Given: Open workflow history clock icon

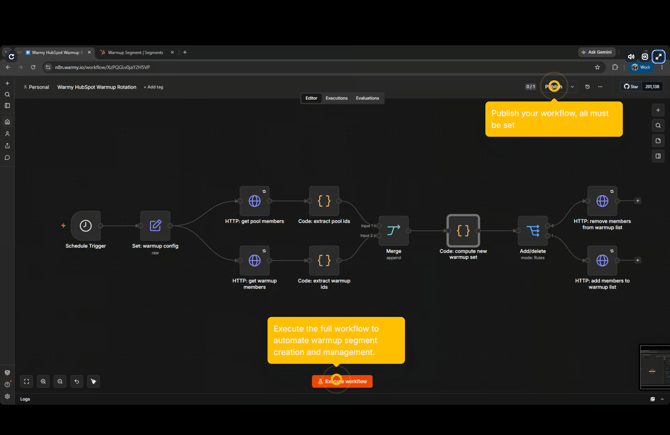Looking at the screenshot, I should tap(588, 87).
